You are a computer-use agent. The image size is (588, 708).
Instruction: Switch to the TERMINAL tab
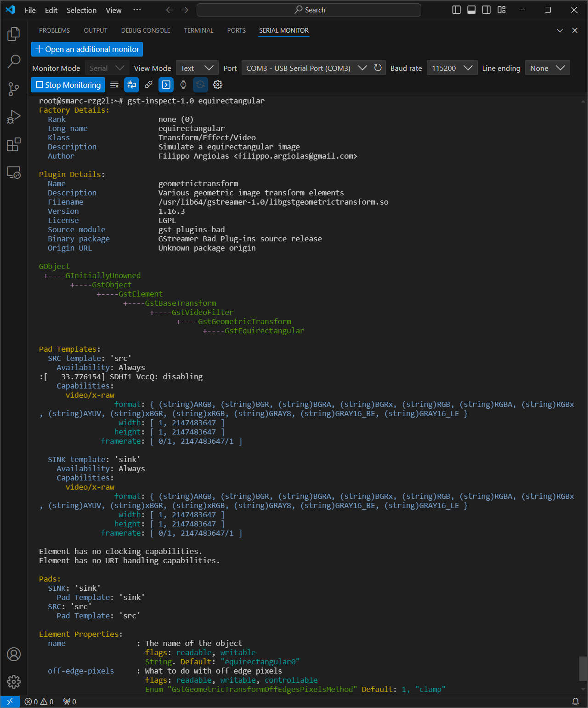click(198, 30)
